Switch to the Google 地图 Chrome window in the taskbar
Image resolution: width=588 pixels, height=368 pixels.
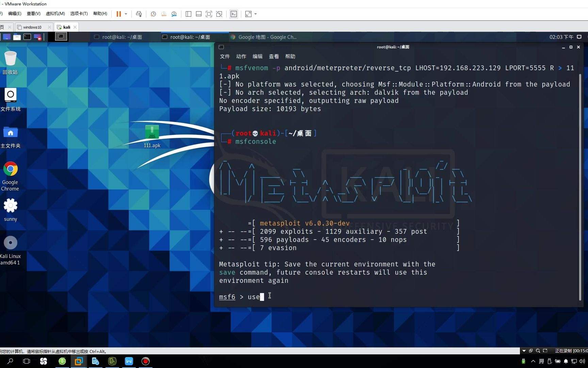pyautogui.click(x=263, y=37)
